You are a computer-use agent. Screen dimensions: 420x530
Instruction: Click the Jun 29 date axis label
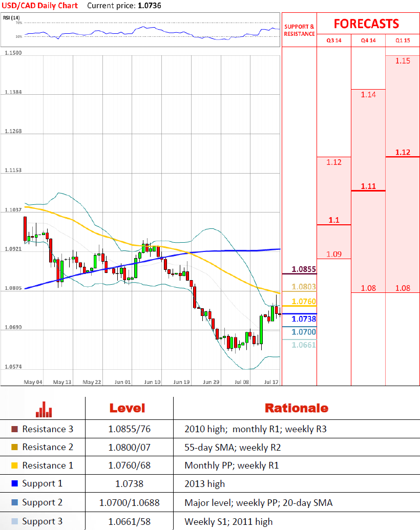(x=211, y=383)
